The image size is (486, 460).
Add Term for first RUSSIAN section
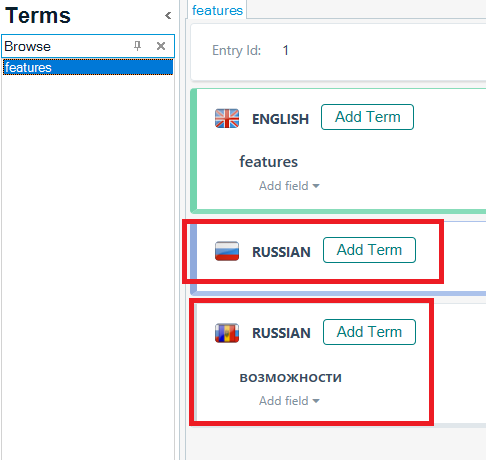(x=369, y=250)
